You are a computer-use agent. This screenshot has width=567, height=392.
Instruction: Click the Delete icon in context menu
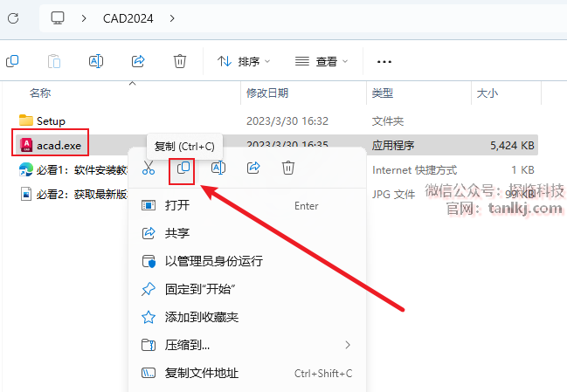click(288, 168)
